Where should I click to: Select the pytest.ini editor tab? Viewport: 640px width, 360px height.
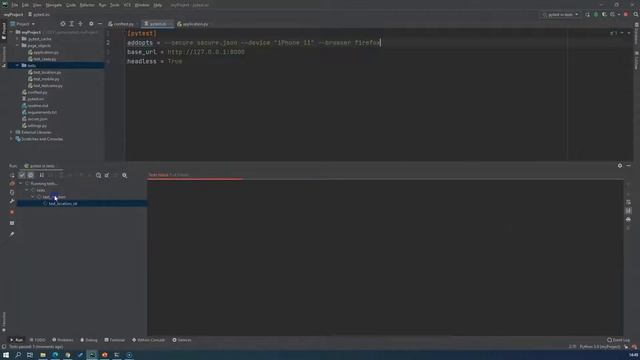click(x=157, y=24)
